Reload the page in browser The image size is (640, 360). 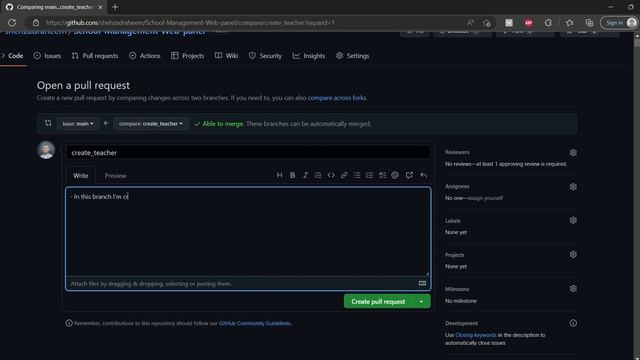pyautogui.click(x=12, y=23)
